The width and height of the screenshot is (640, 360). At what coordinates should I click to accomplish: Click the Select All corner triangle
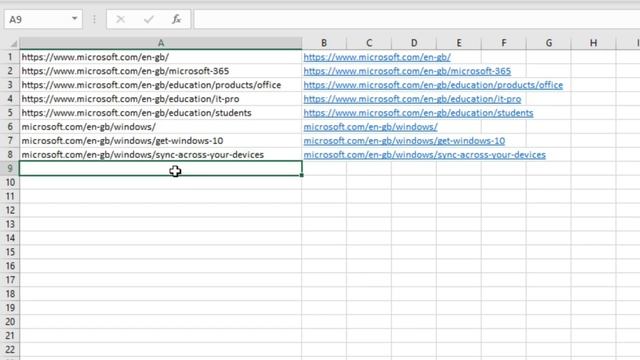13,43
